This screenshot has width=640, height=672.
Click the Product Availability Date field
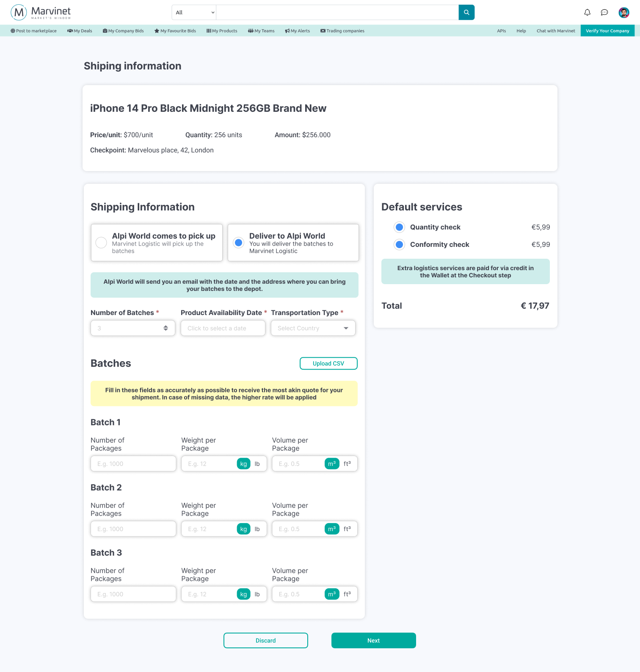tap(223, 328)
